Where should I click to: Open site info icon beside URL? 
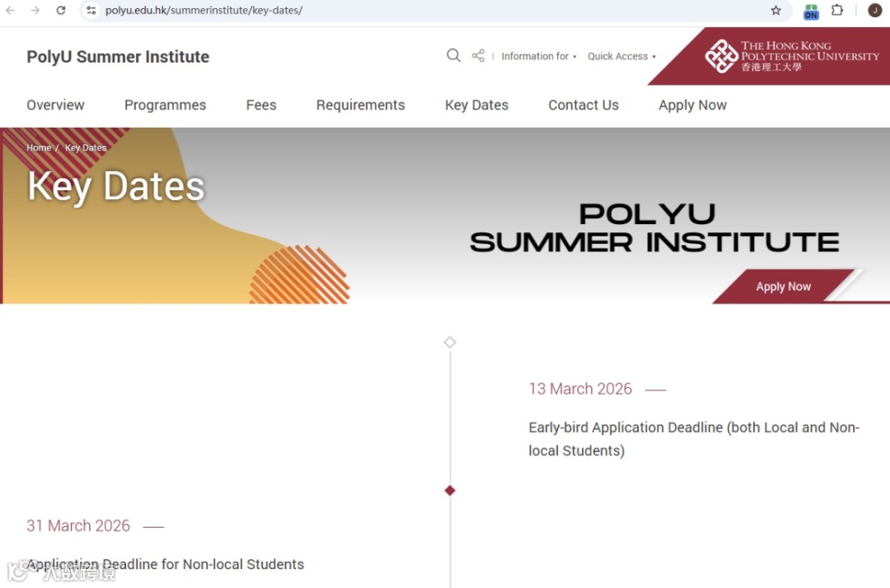[x=91, y=10]
